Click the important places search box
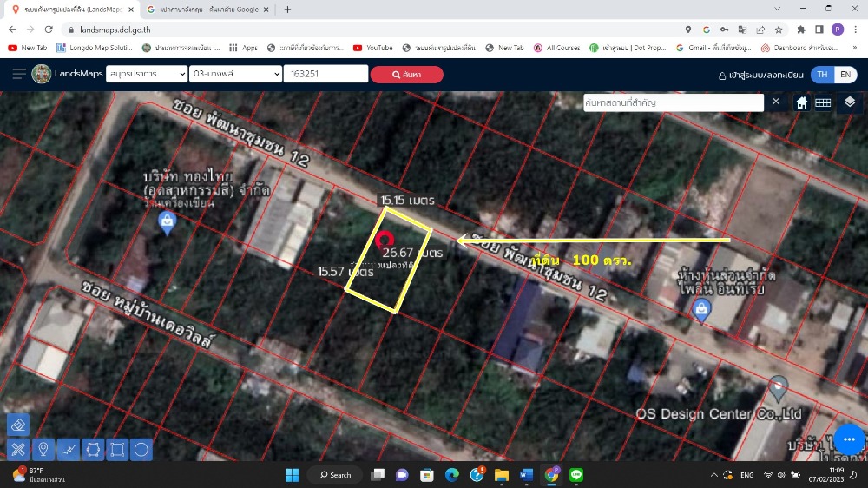 [674, 102]
